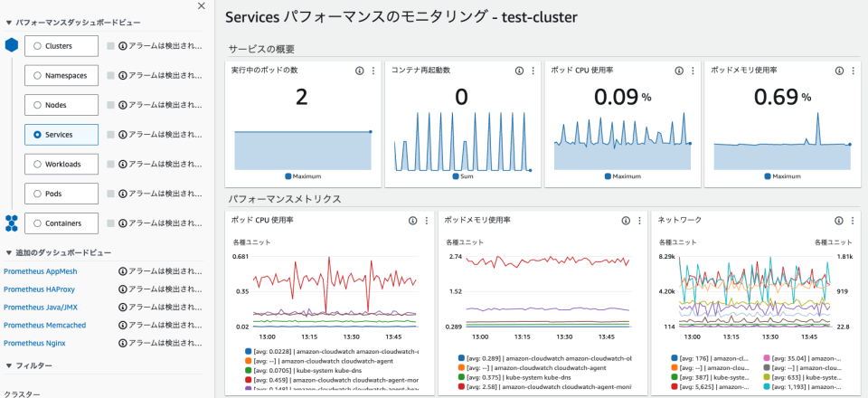Check the alarm checkbox in Services row
Screen dimensions: 868x398
click(111, 135)
